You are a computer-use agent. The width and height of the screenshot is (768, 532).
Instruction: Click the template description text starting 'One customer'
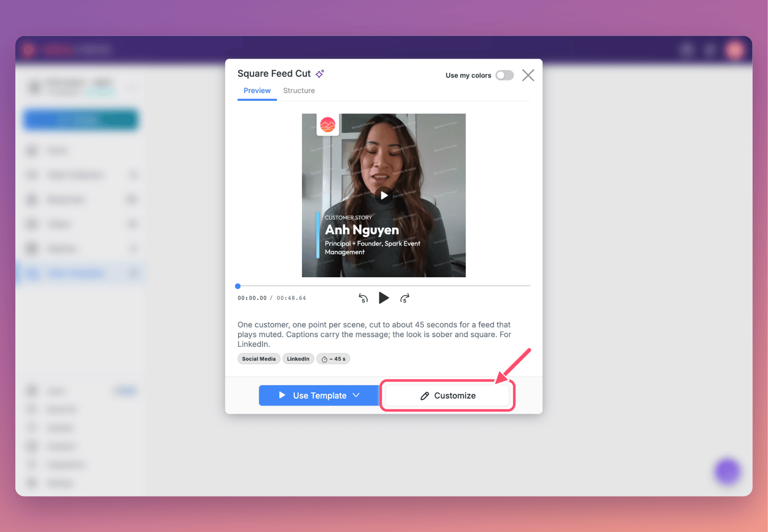pyautogui.click(x=374, y=334)
